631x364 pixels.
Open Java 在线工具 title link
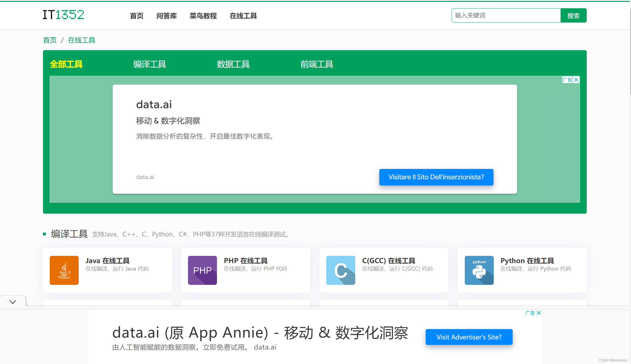pos(107,261)
